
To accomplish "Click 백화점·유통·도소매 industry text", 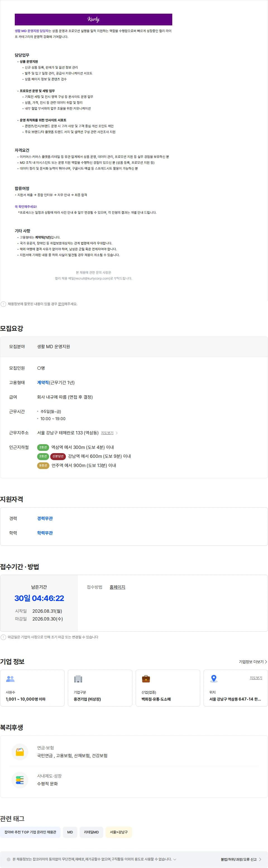I will (x=156, y=699).
